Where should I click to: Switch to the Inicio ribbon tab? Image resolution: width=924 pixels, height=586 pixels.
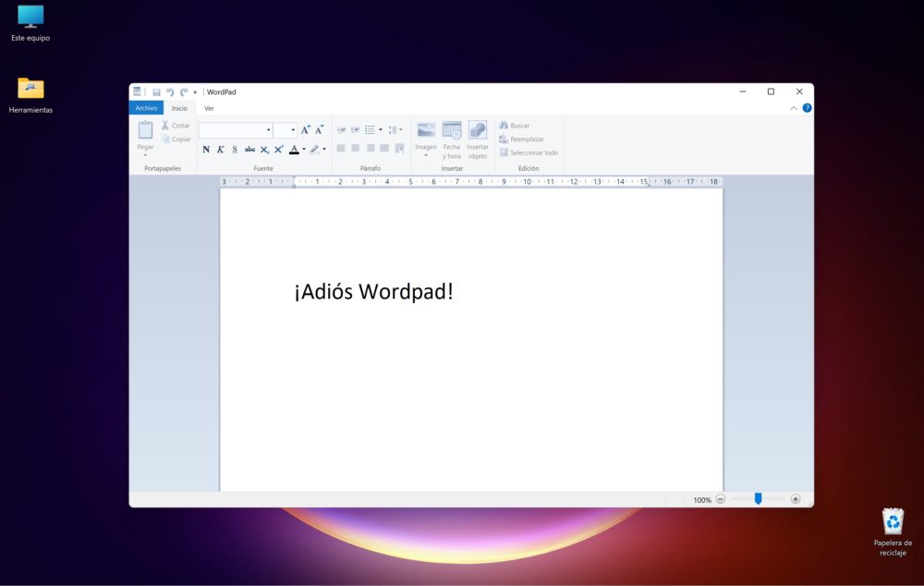[179, 108]
